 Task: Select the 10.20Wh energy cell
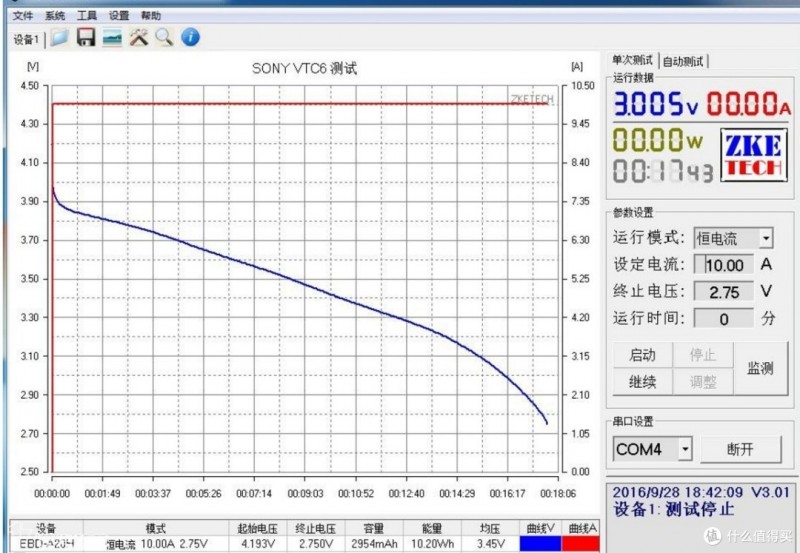click(432, 544)
